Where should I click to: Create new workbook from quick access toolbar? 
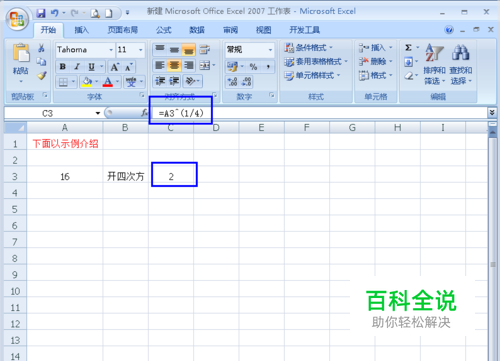[109, 13]
